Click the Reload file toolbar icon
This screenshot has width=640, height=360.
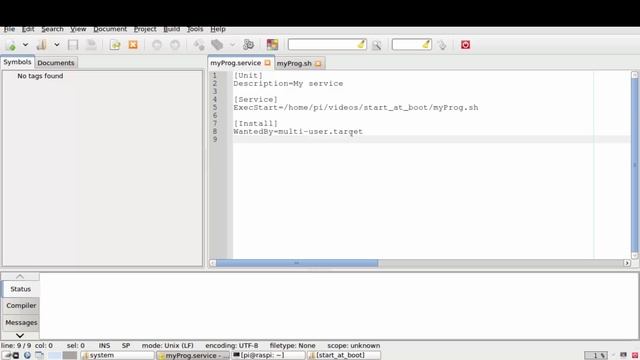coord(115,45)
